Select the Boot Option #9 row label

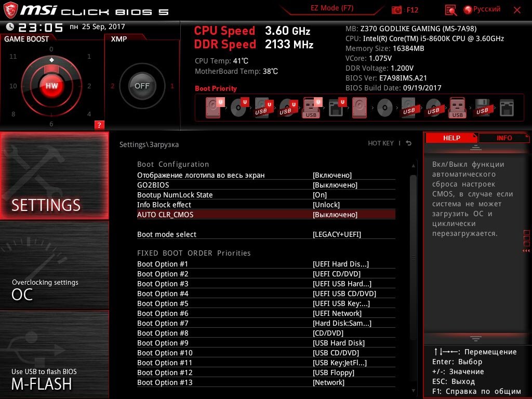[163, 343]
